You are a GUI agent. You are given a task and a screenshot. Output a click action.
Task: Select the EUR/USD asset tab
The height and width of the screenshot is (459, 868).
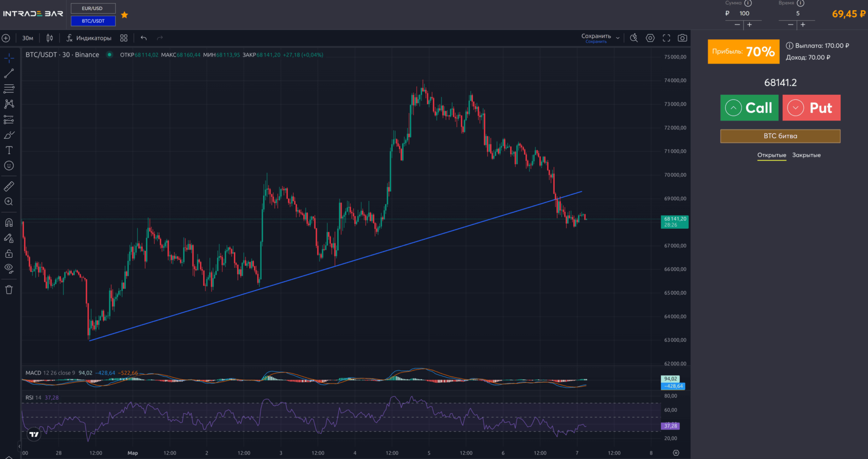pyautogui.click(x=92, y=8)
